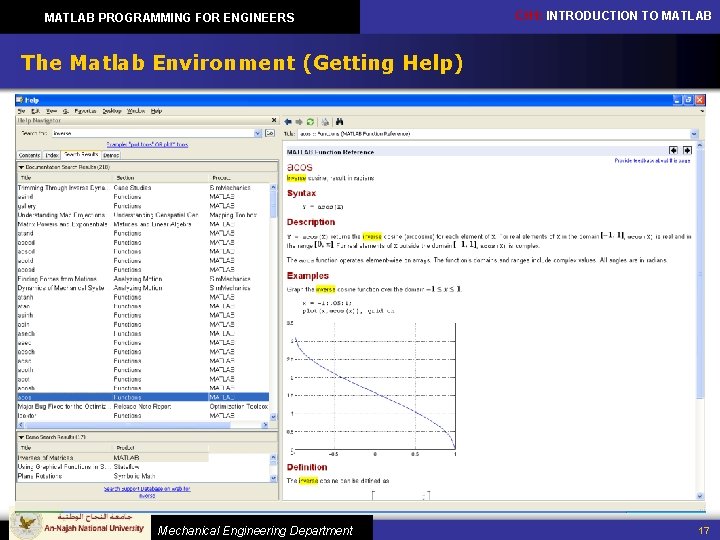The width and height of the screenshot is (720, 540).
Task: Click help page scrollbar up arrow
Action: pyautogui.click(x=700, y=146)
